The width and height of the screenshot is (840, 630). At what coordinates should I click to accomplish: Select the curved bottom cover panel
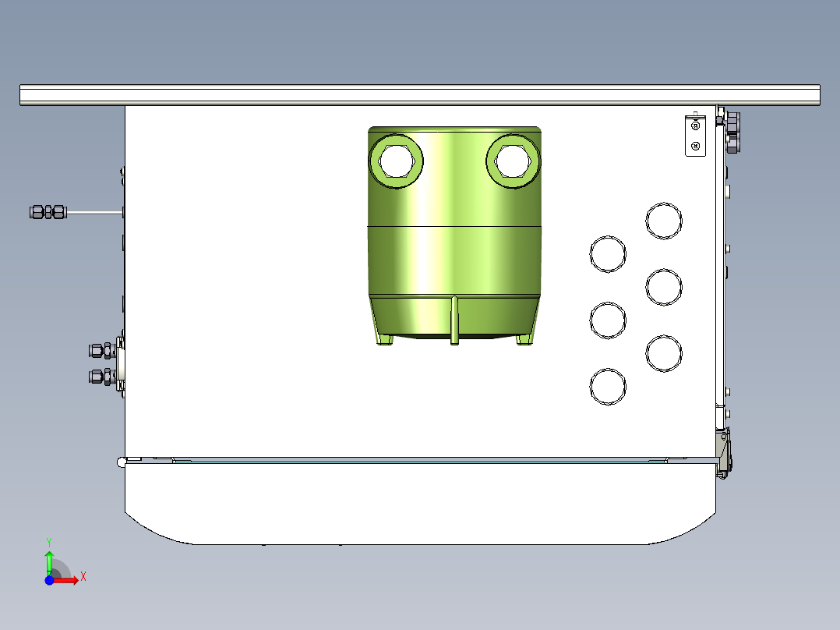421,504
